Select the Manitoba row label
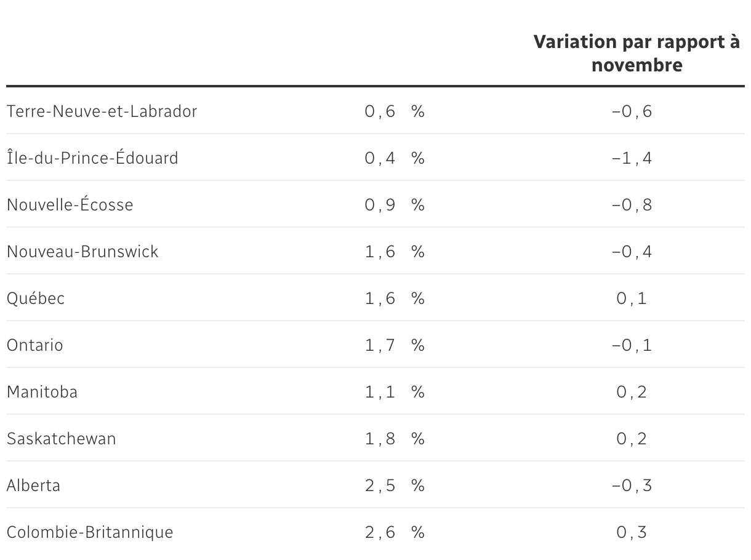 click(x=42, y=392)
